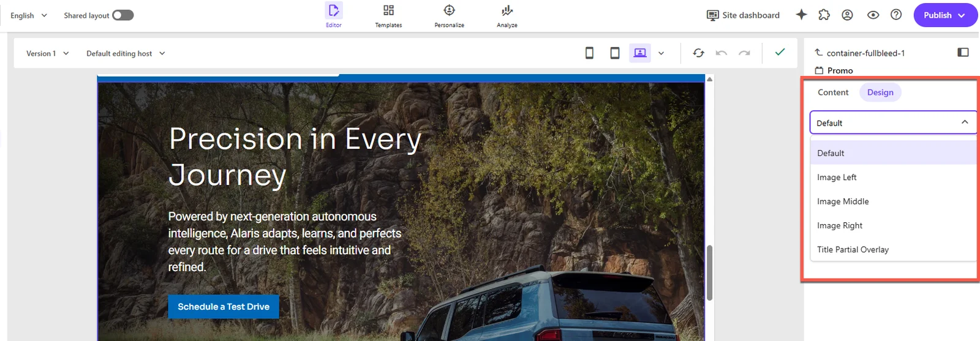The height and width of the screenshot is (341, 980).
Task: Open the user profile icon
Action: tap(847, 15)
